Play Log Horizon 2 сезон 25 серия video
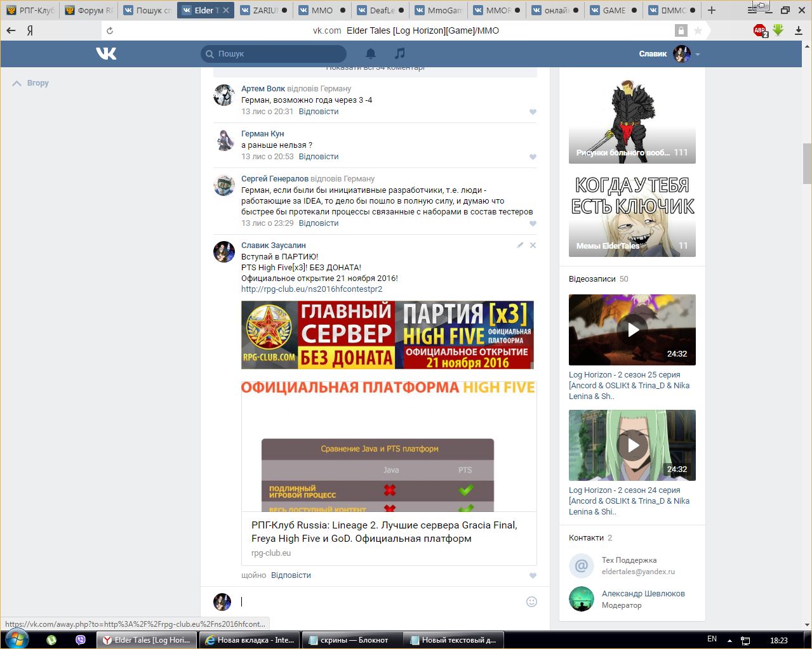The image size is (812, 649). coord(632,330)
